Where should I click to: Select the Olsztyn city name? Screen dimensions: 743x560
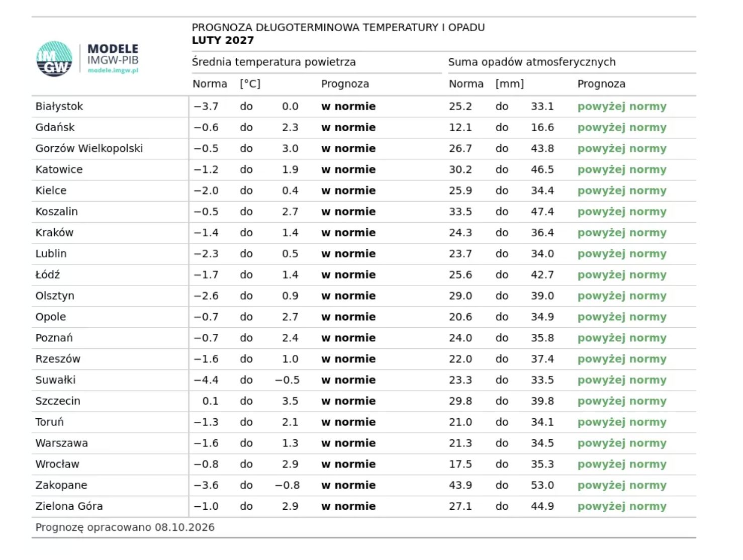[55, 296]
